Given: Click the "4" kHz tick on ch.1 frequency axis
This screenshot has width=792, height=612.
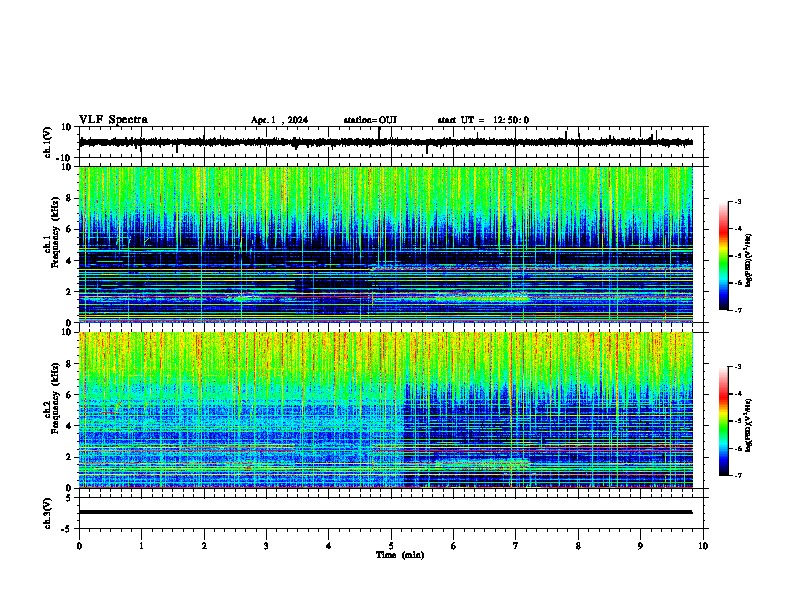Looking at the screenshot, I should pyautogui.click(x=69, y=261).
